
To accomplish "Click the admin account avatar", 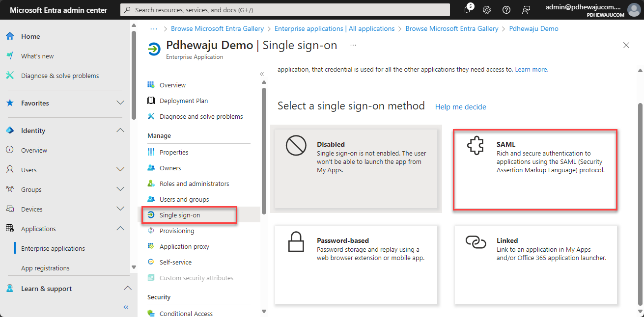I will tap(634, 10).
